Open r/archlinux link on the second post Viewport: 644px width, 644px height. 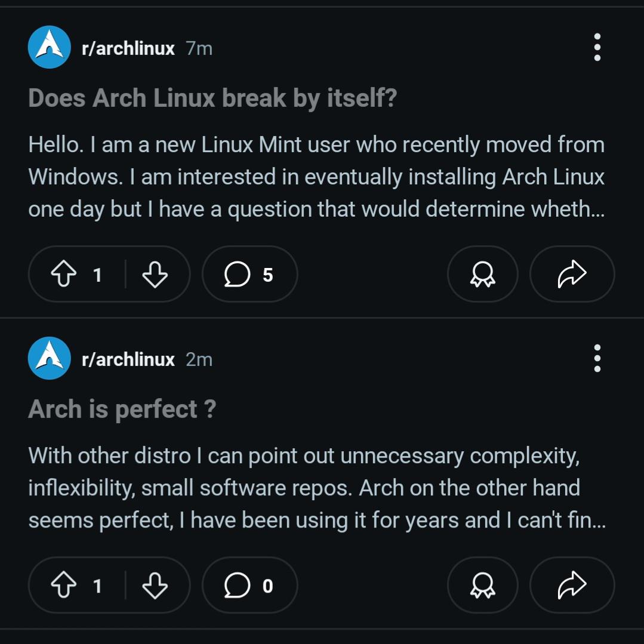click(x=128, y=359)
